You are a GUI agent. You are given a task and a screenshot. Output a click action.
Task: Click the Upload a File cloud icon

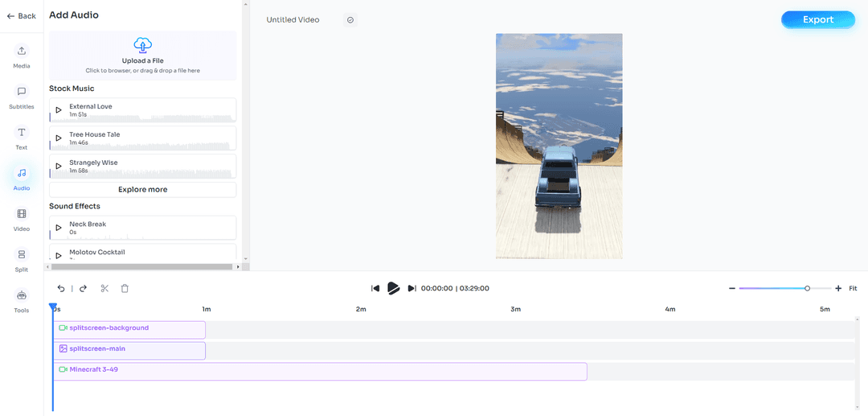143,45
